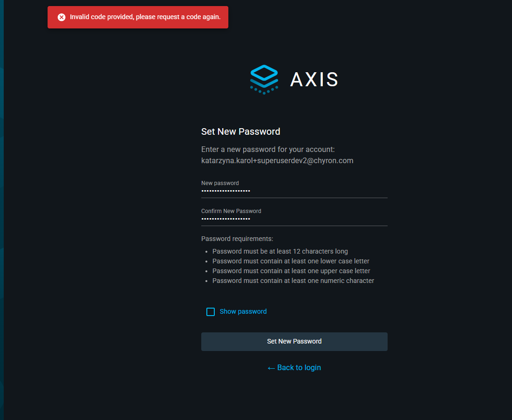The image size is (512, 420).
Task: Click the Password requirements label
Action: 237,239
